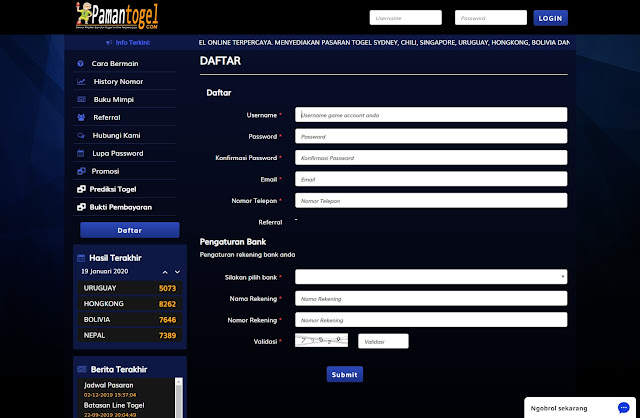The image size is (640, 418).
Task: Select the URUGUAY result row
Action: [x=130, y=288]
